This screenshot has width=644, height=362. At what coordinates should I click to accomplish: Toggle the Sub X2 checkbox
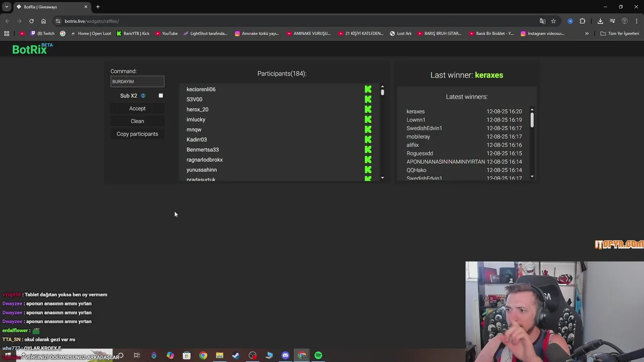(161, 96)
